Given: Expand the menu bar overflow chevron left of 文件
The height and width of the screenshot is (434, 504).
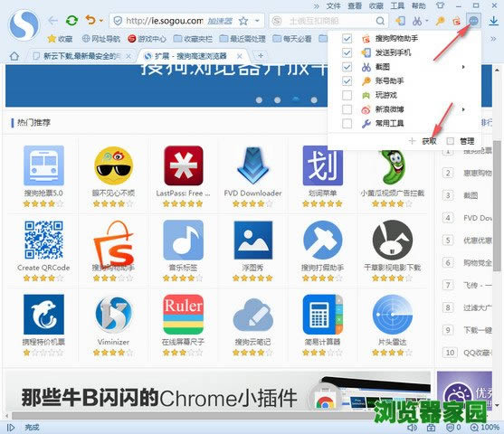Looking at the screenshot, I should [x=317, y=5].
